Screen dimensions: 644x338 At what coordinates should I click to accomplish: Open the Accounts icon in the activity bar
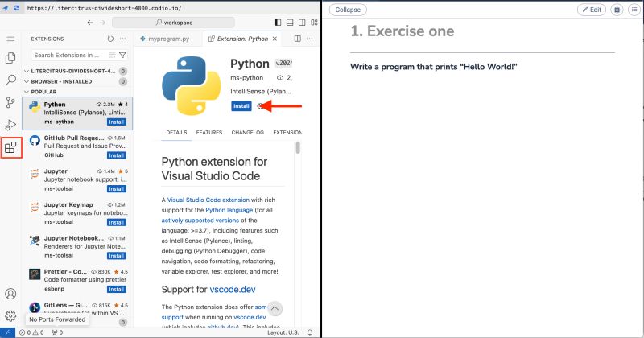tap(10, 294)
